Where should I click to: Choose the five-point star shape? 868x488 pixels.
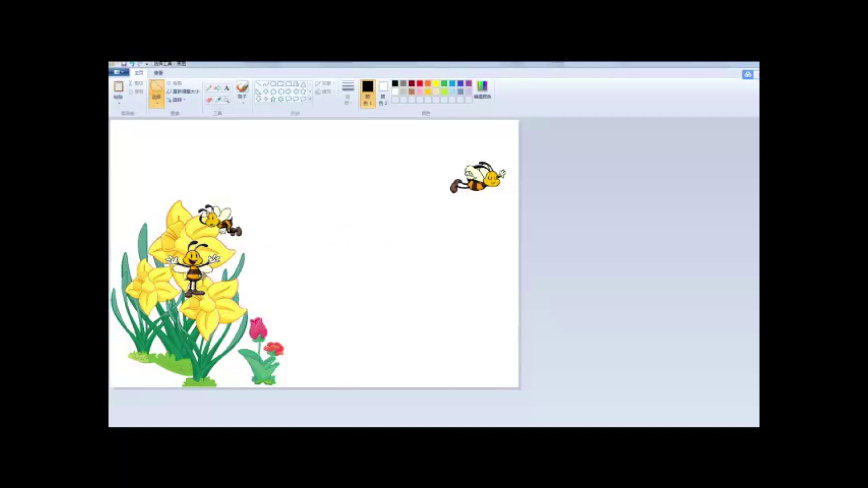[273, 99]
